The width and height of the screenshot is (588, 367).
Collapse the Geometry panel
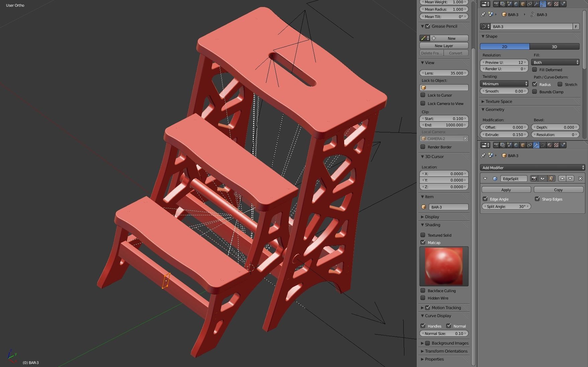click(x=483, y=109)
